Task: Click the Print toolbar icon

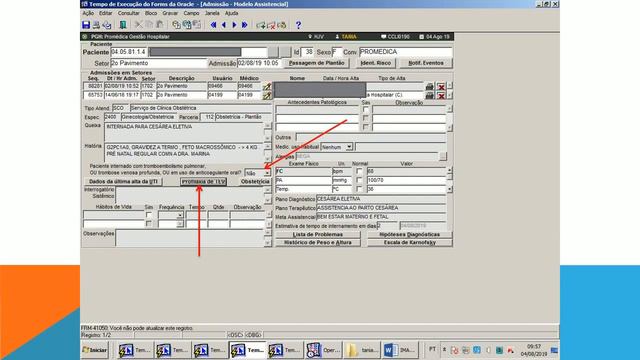Action: pyautogui.click(x=96, y=25)
